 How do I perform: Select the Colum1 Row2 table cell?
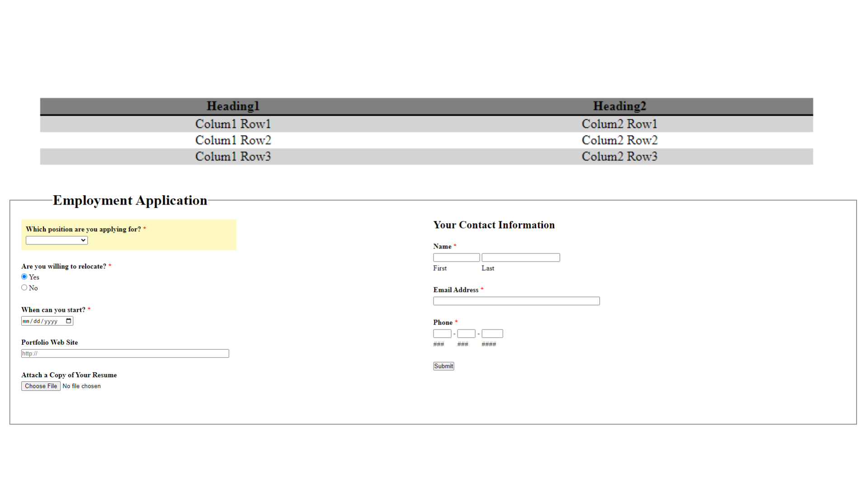coord(233,140)
